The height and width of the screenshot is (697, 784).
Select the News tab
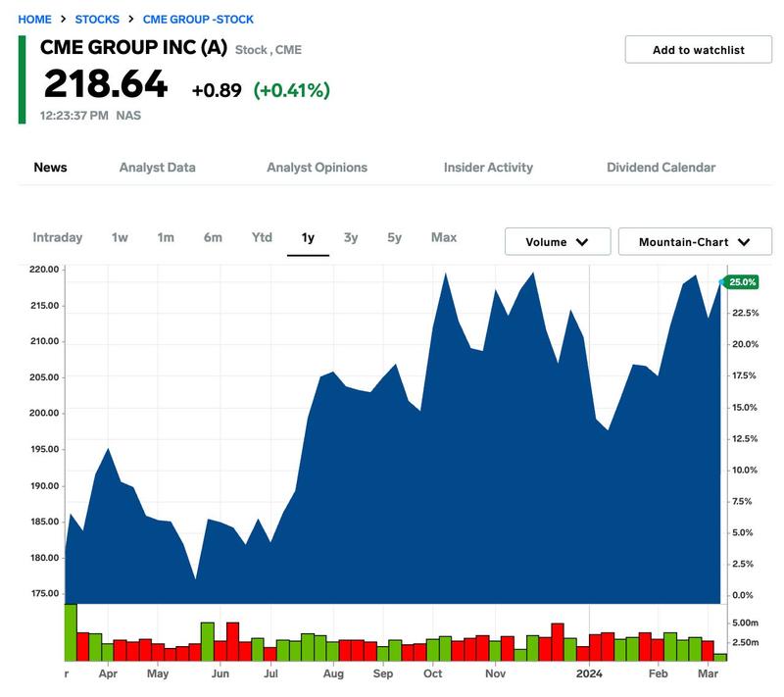click(x=51, y=168)
